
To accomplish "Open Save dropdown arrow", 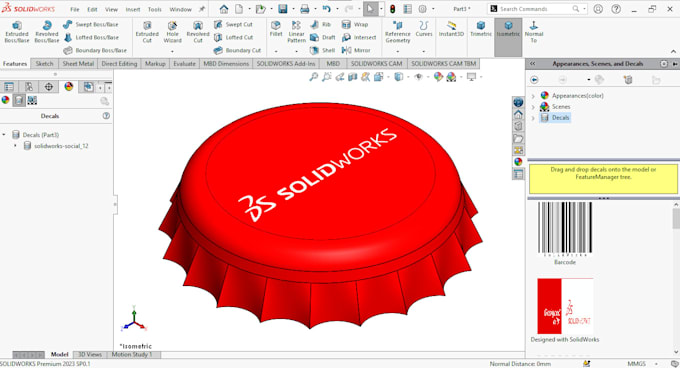I will coord(293,9).
